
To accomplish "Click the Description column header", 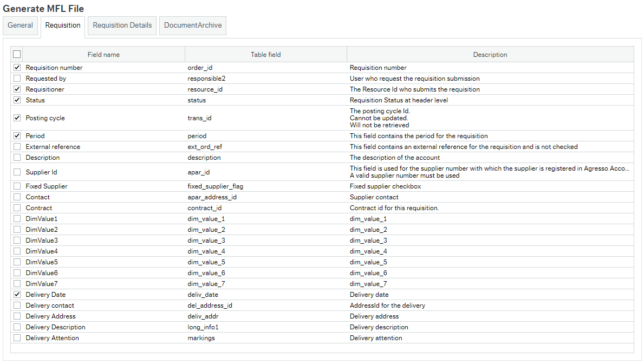I will [490, 55].
